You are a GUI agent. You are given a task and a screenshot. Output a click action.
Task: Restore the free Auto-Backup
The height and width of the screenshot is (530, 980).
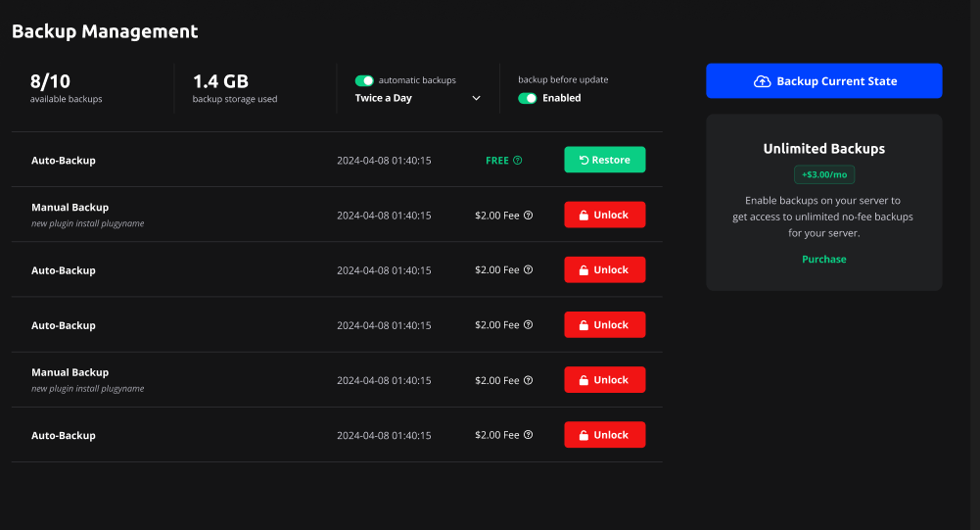click(x=604, y=160)
